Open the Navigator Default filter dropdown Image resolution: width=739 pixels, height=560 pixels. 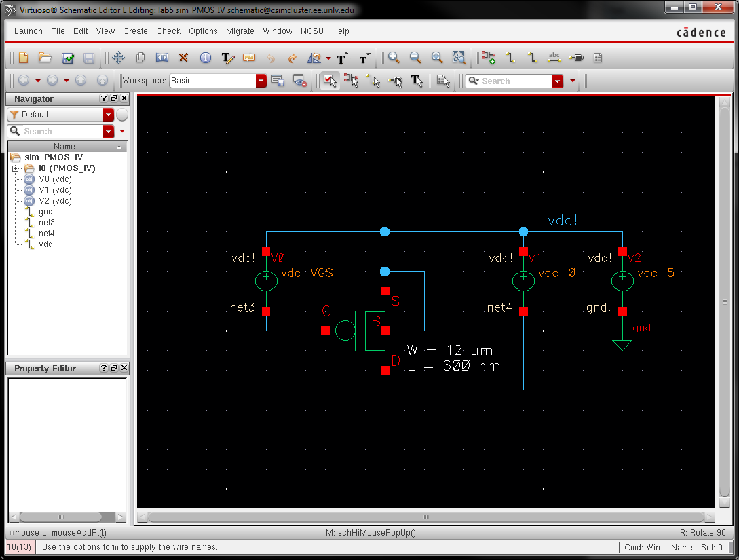[x=108, y=115]
